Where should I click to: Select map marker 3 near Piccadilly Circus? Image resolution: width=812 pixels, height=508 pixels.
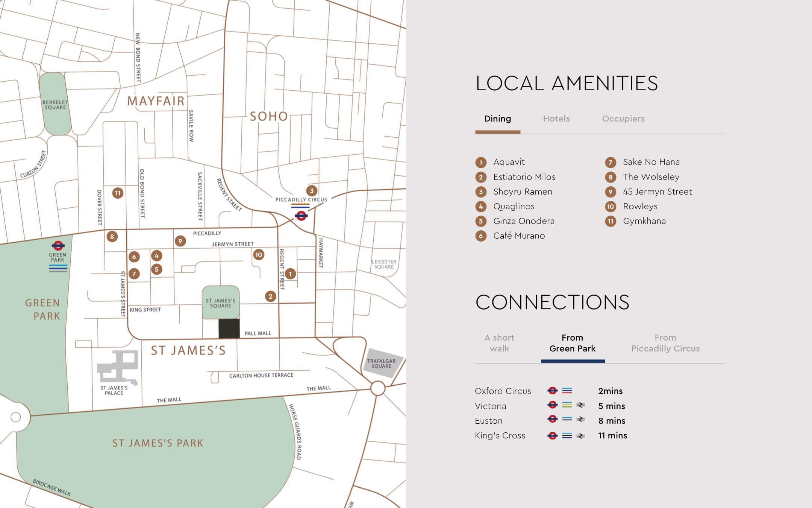(x=312, y=190)
